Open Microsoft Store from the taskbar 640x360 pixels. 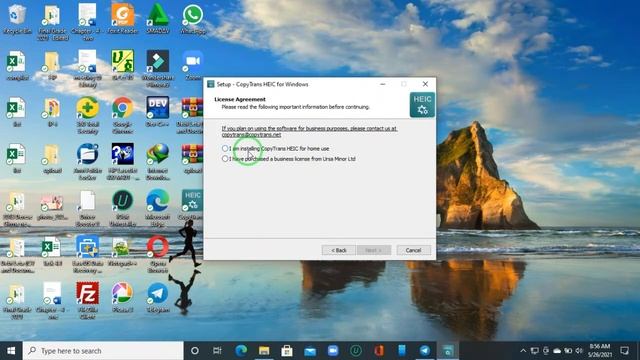pos(287,351)
